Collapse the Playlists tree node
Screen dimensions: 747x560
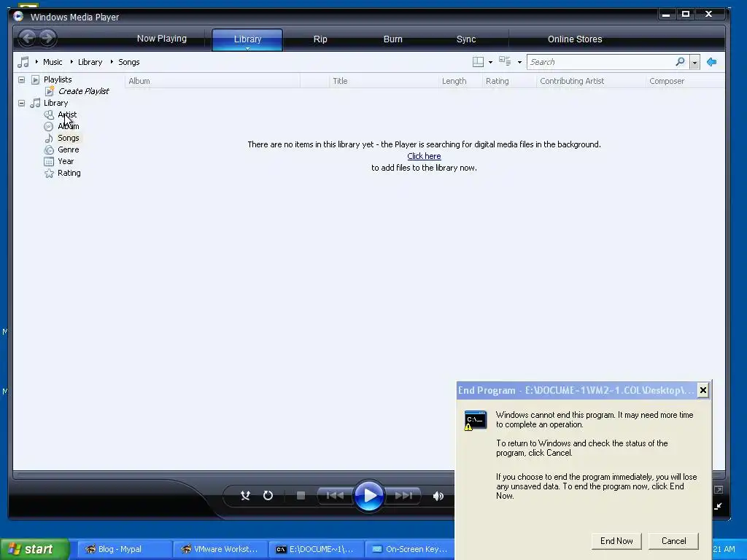tap(21, 79)
